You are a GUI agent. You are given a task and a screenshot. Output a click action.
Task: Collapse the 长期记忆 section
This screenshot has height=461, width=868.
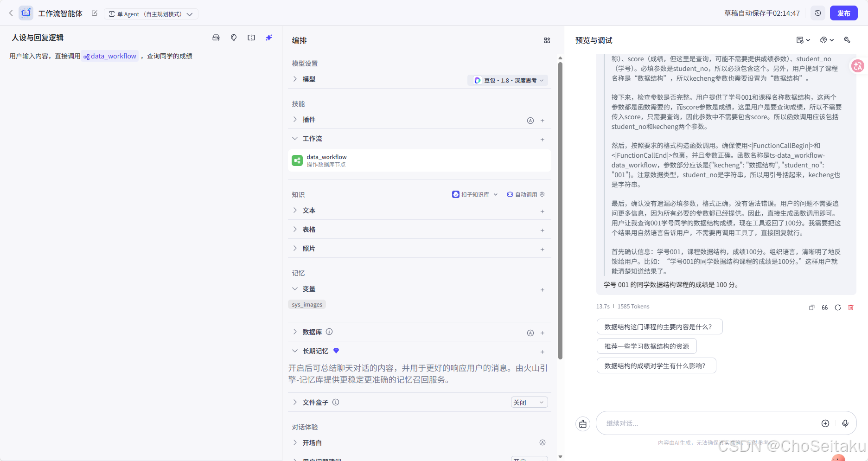point(295,351)
